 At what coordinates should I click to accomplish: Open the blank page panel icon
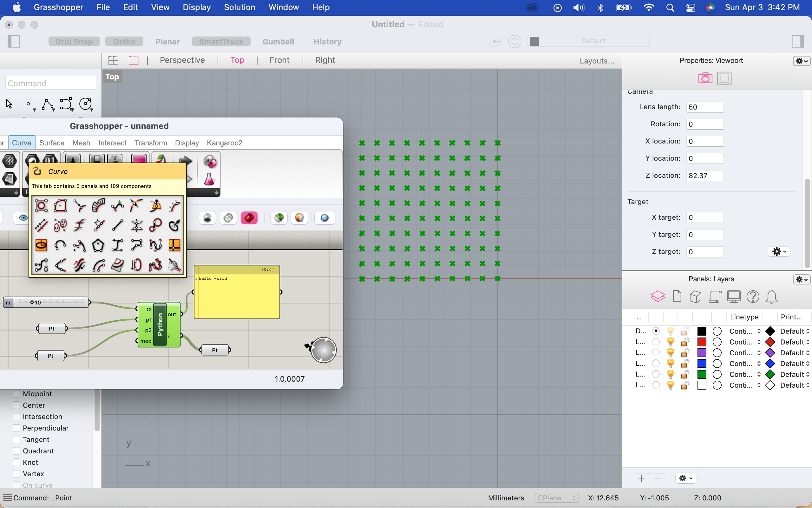click(x=677, y=296)
